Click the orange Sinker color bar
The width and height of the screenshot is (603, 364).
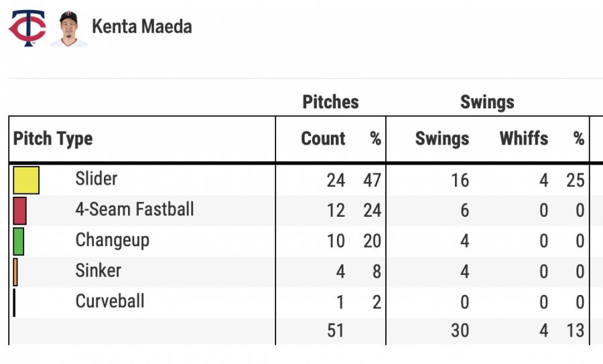[15, 272]
